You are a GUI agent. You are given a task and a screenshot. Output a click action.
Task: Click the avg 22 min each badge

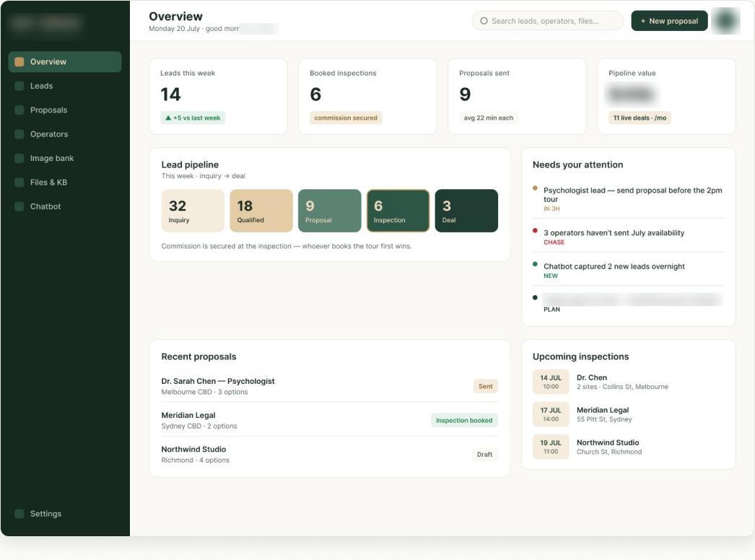point(488,118)
